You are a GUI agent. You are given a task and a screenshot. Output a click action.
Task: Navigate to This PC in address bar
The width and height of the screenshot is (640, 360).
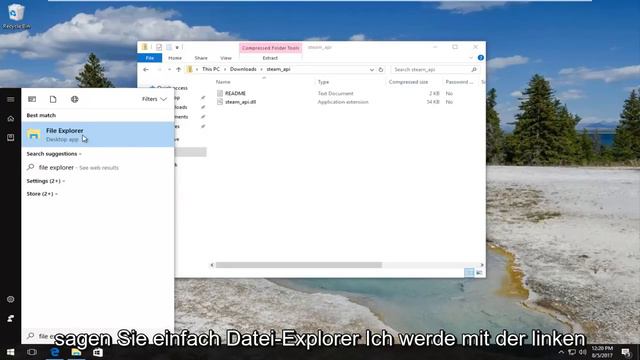(211, 69)
